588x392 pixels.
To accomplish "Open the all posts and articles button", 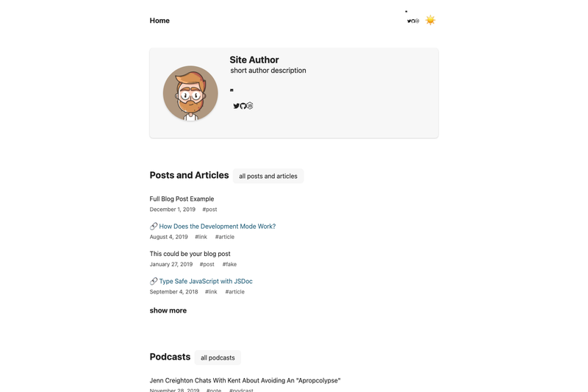I will click(x=268, y=176).
